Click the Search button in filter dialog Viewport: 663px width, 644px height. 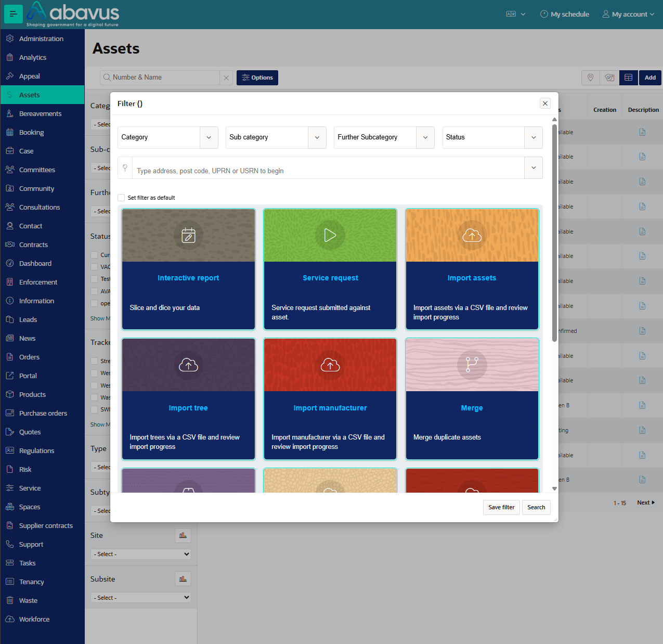[536, 507]
